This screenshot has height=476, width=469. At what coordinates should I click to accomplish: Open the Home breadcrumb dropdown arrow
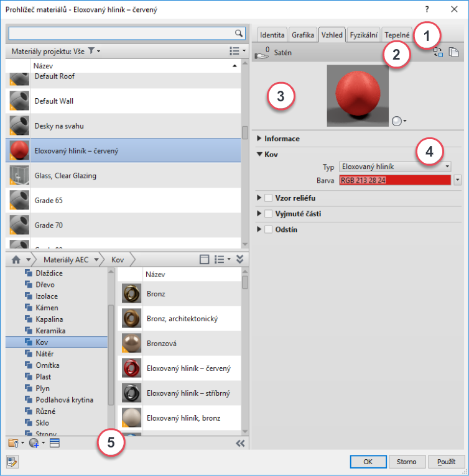28,260
